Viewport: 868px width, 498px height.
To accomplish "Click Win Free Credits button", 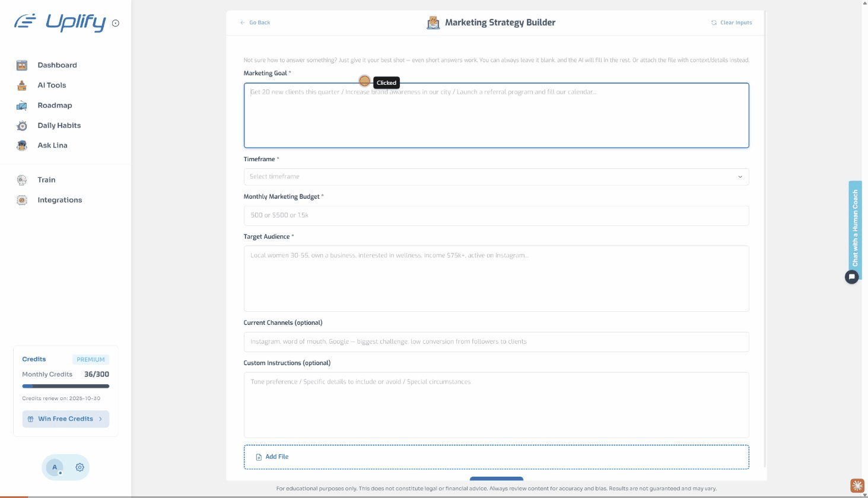I will (x=65, y=419).
